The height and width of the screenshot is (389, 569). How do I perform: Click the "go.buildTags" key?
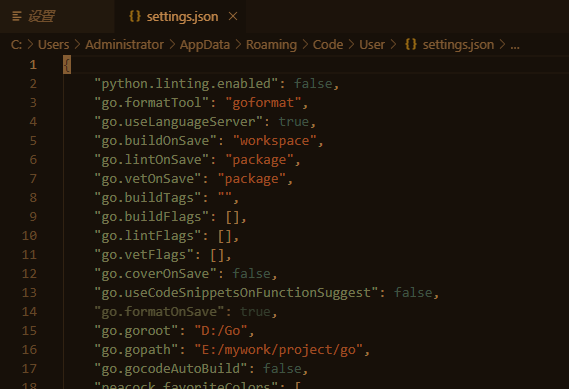point(147,198)
